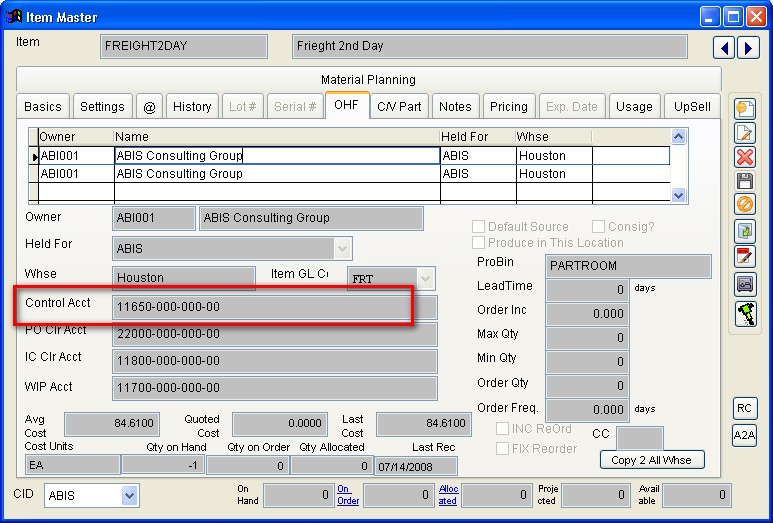Click the new record icon in right toolbar
Viewport: 773px width, 523px height.
click(x=744, y=109)
